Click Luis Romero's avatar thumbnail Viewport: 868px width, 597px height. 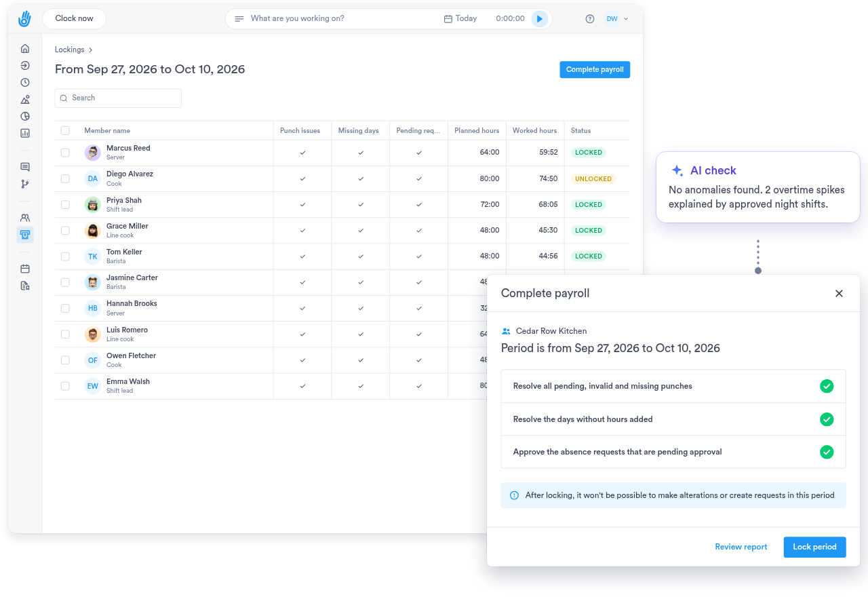[93, 334]
